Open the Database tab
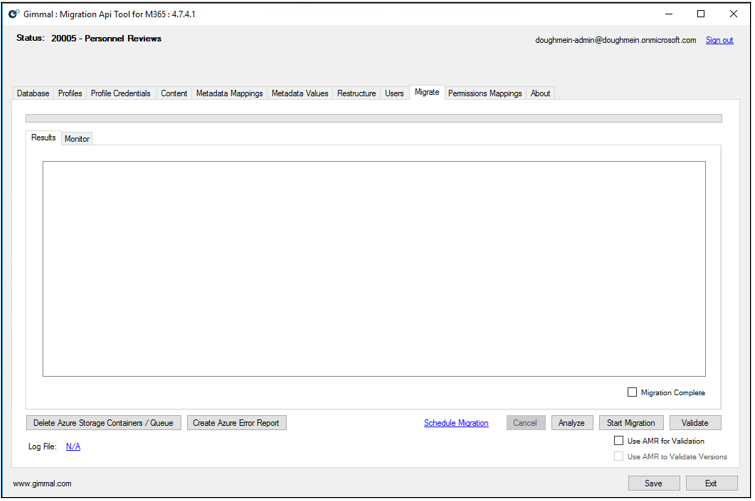The width and height of the screenshot is (755, 501). [x=33, y=93]
